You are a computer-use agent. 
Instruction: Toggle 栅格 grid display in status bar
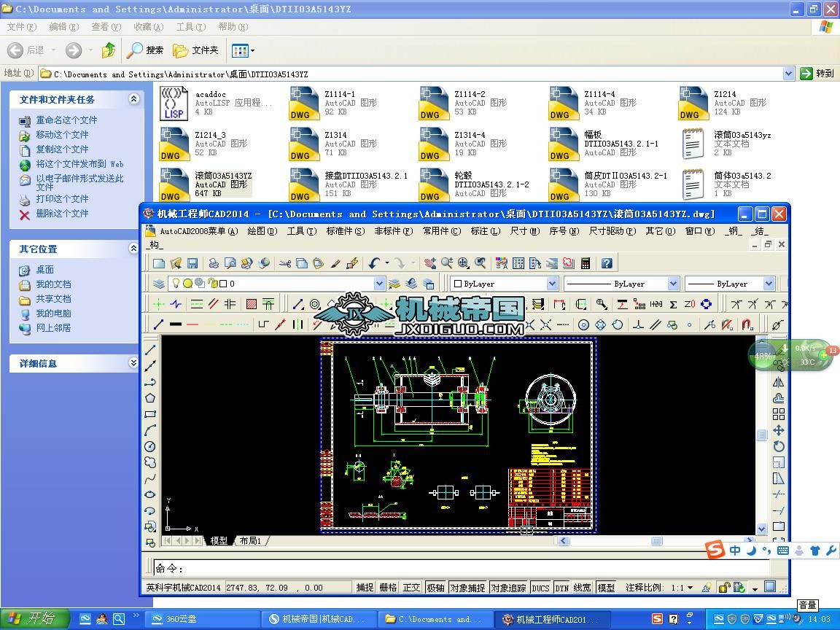pyautogui.click(x=389, y=588)
